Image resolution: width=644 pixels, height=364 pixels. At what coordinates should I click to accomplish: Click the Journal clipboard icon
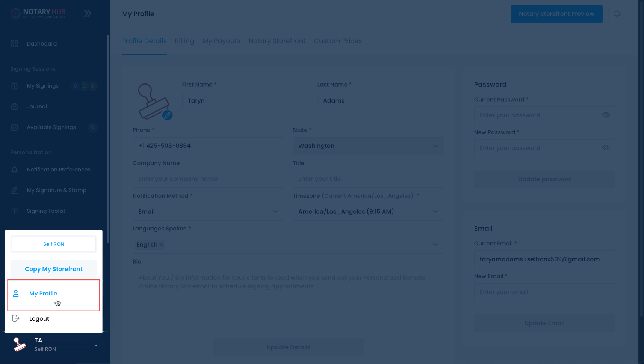coord(15,107)
